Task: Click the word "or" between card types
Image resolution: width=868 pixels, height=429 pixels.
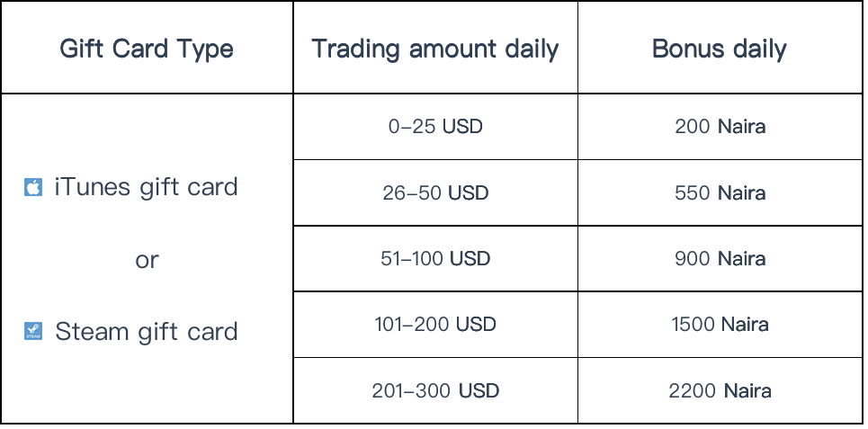Action: click(147, 260)
